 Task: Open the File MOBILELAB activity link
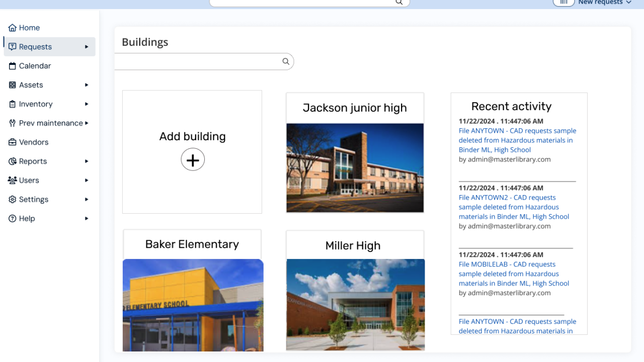[x=514, y=274]
